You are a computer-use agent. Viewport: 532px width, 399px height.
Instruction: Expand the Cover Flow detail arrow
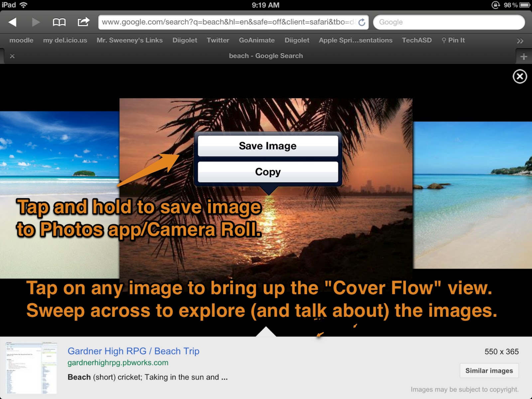266,331
